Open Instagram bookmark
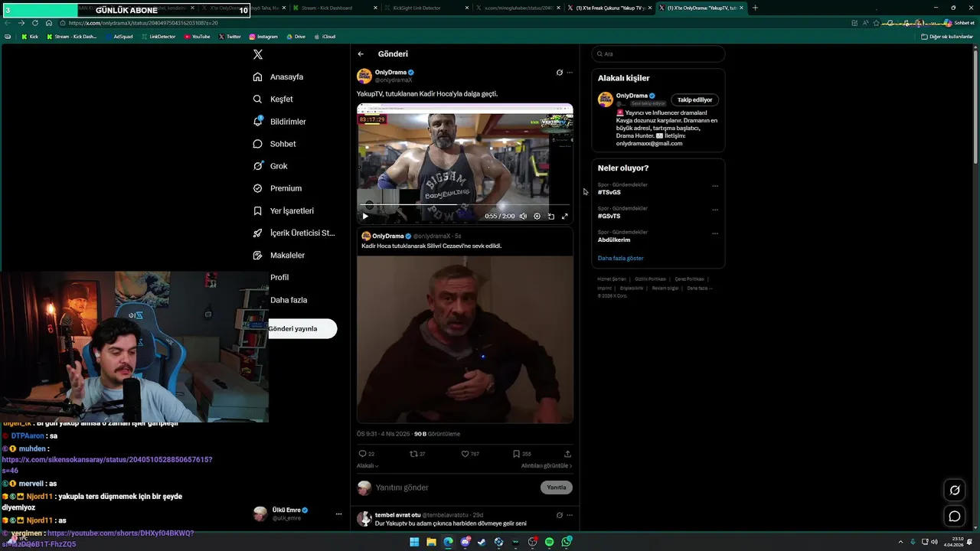Image resolution: width=980 pixels, height=551 pixels. 263,37
